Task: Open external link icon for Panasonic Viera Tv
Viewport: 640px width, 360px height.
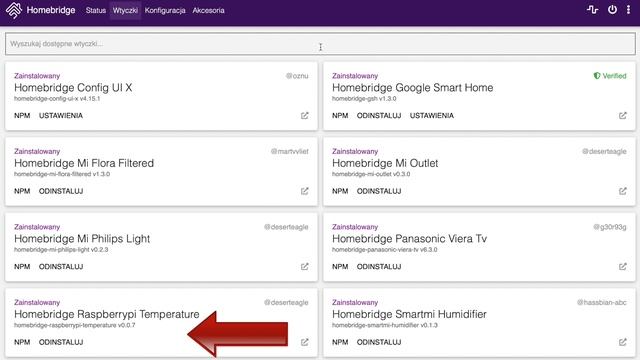Action: pyautogui.click(x=622, y=267)
